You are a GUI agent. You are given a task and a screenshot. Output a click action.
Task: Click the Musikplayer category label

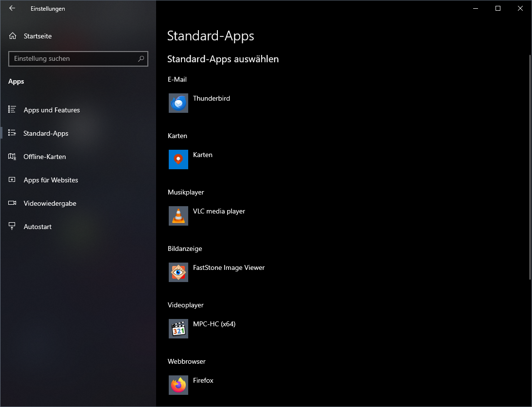[186, 192]
